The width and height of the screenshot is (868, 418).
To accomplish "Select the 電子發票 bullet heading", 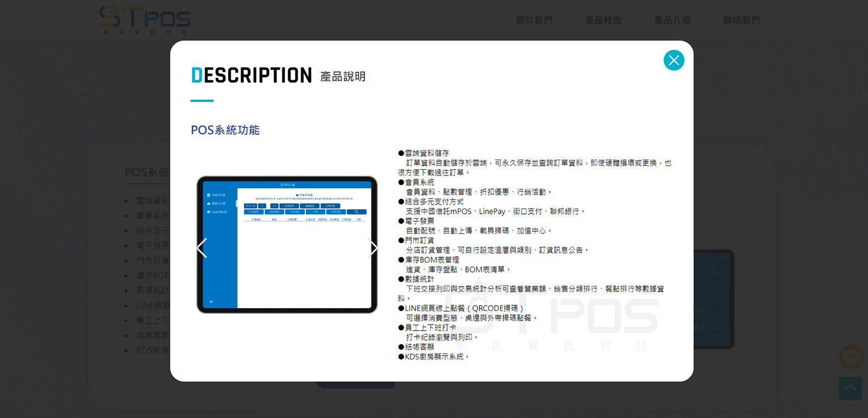I will [416, 221].
